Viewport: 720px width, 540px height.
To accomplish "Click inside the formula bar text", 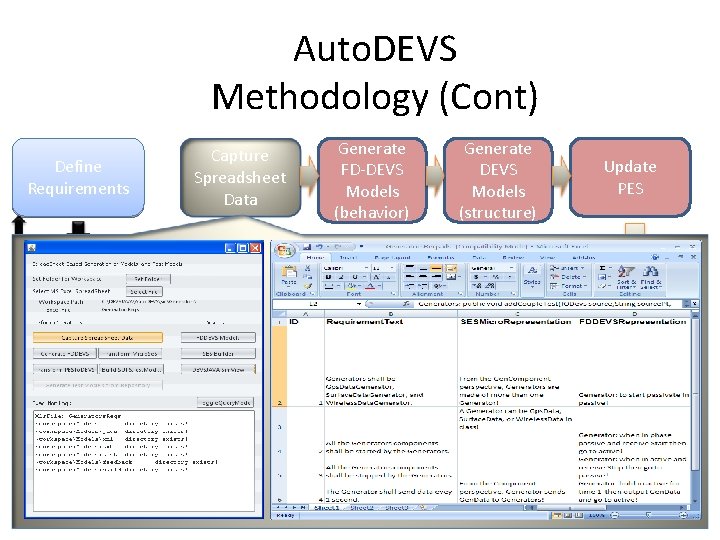I will (x=545, y=304).
